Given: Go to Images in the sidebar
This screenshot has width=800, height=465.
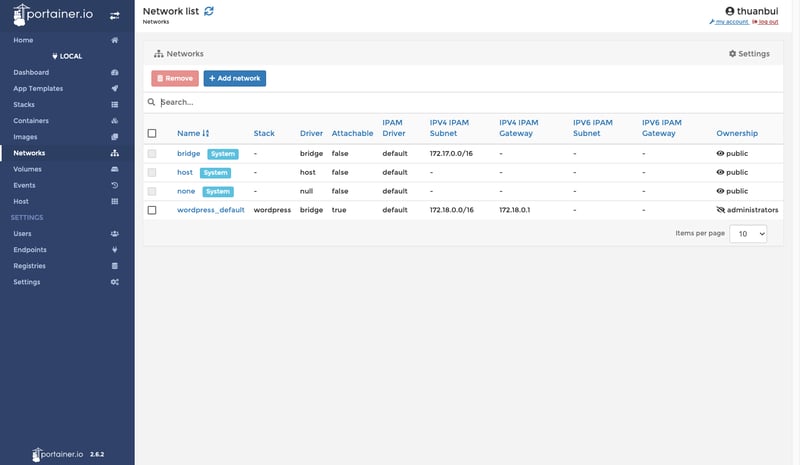Looking at the screenshot, I should tap(25, 137).
